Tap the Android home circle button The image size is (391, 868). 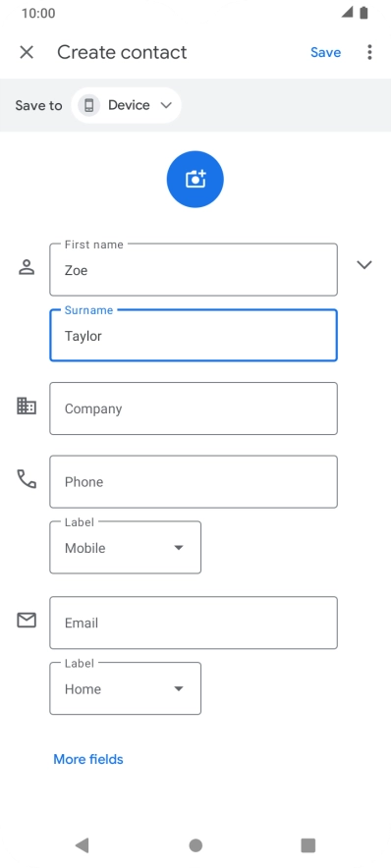tap(195, 845)
